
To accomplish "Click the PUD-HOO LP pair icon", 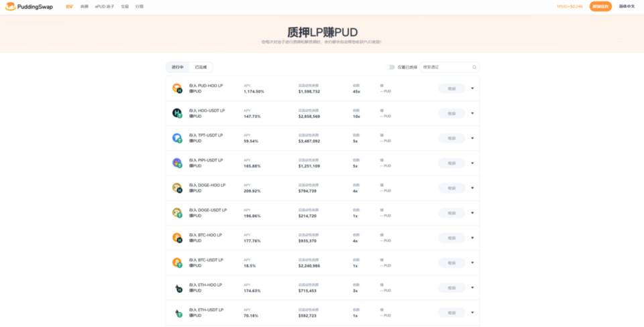I will (177, 88).
